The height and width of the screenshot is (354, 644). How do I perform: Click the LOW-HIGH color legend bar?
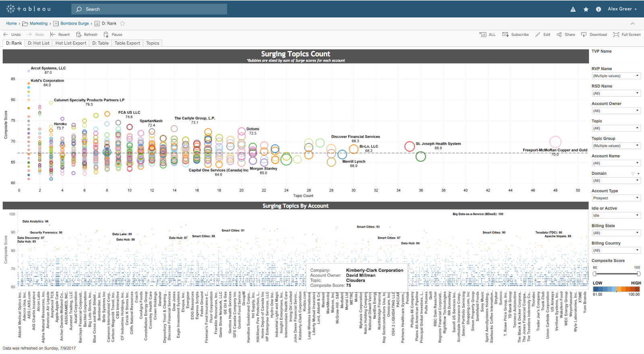pos(616,289)
